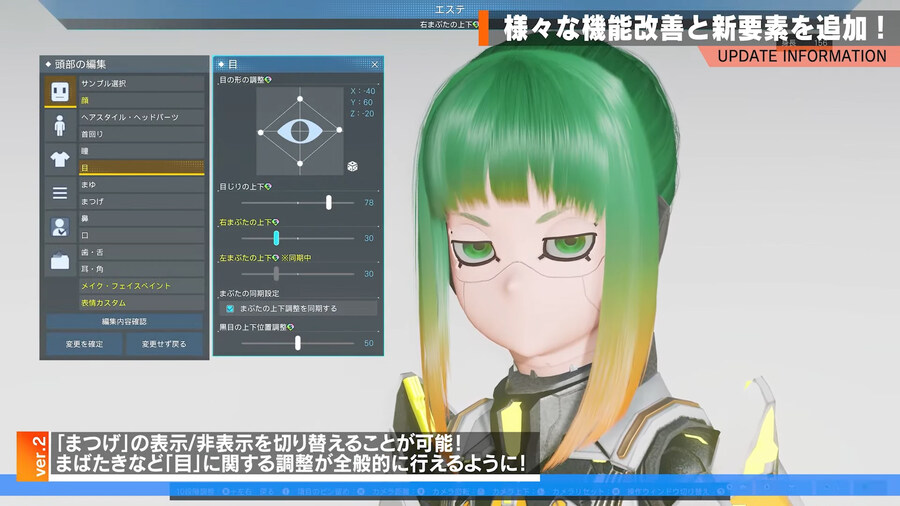Open ヘアスタイル・ヘッドパーツ menu item
The width and height of the screenshot is (900, 506).
coord(141,117)
